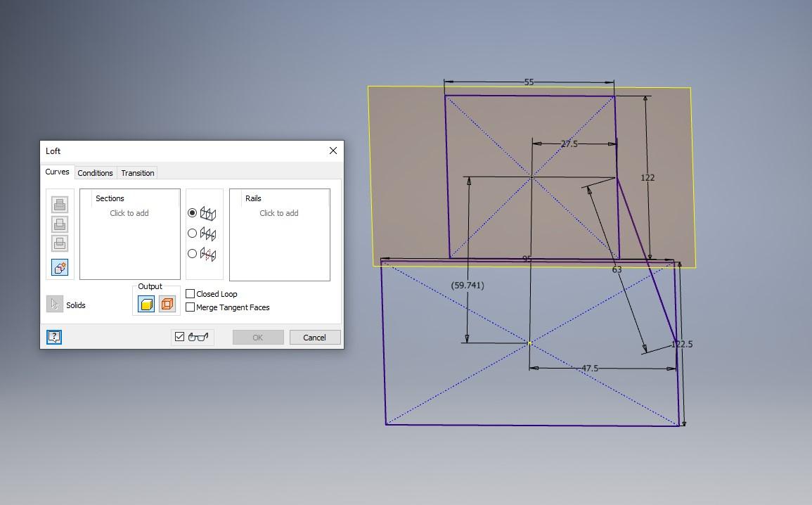
Task: Click Cancel to dismiss the Loft dialog
Action: (314, 337)
